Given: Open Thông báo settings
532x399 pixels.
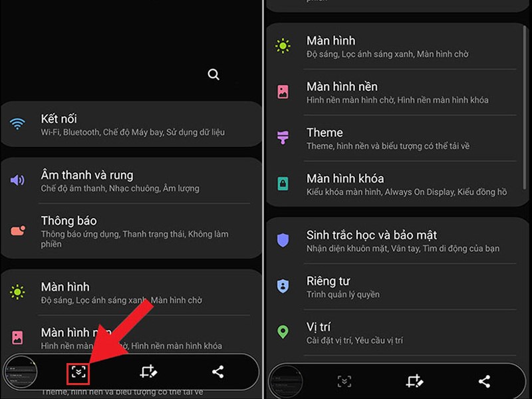Looking at the screenshot, I should coord(131,231).
